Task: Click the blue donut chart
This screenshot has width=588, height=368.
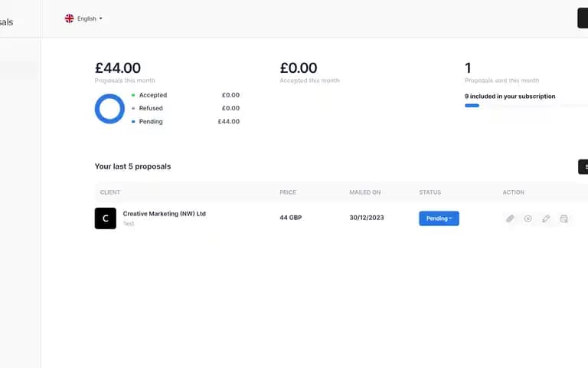Action: pos(109,109)
